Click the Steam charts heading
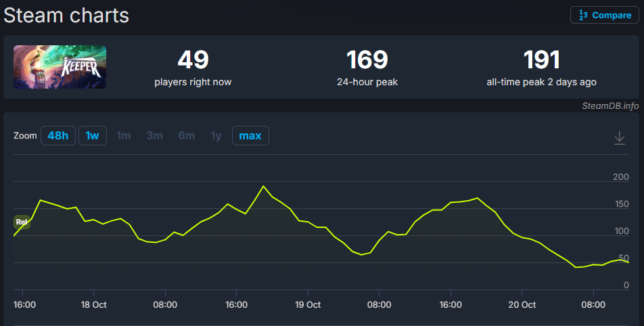Viewport: 644px width, 326px height. [x=66, y=15]
